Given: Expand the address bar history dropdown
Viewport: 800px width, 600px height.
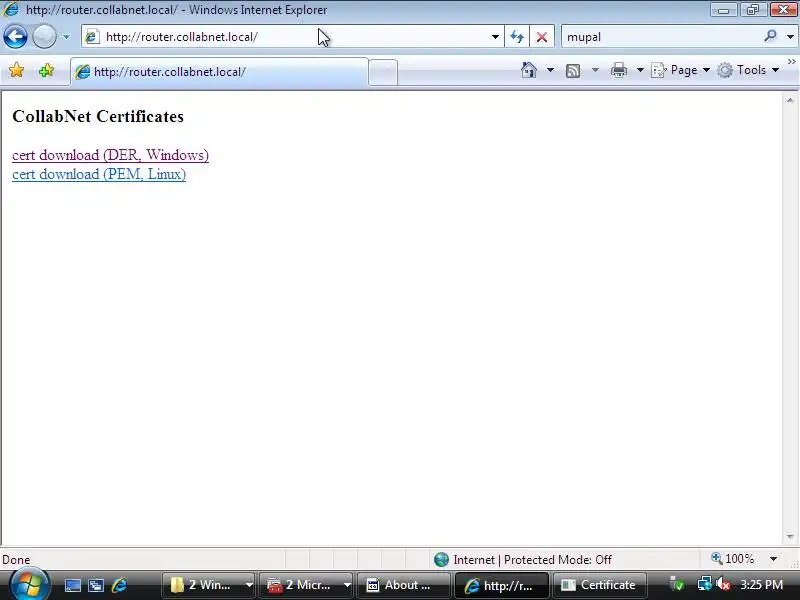Looking at the screenshot, I should coord(495,37).
